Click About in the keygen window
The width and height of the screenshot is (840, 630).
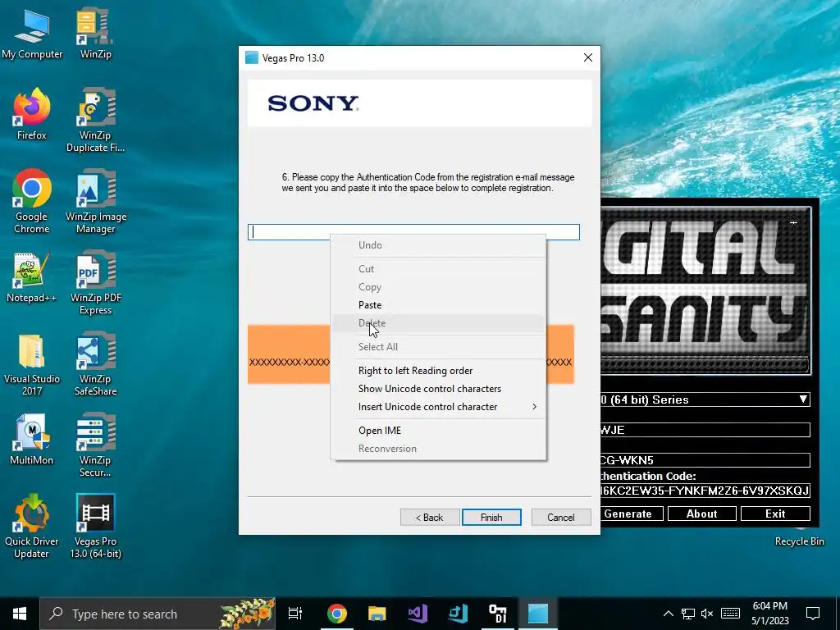pyautogui.click(x=702, y=514)
